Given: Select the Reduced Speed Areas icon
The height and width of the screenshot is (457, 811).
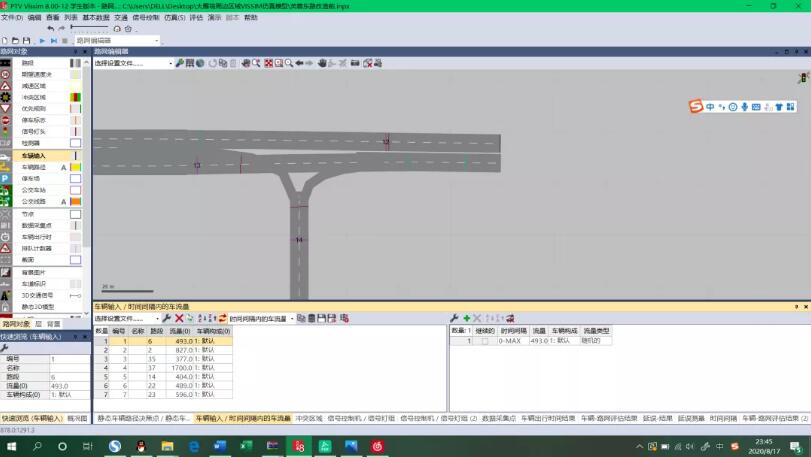Looking at the screenshot, I should 5,86.
